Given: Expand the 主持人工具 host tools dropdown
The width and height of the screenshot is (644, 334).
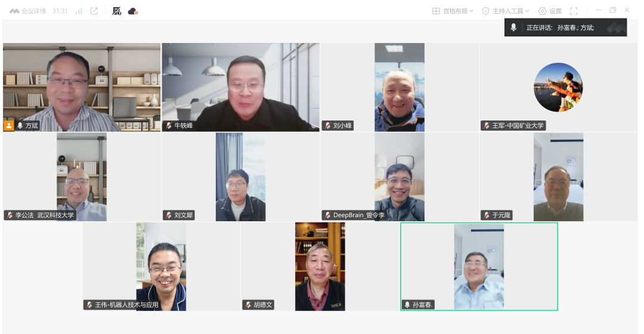Looking at the screenshot, I should click(x=506, y=11).
